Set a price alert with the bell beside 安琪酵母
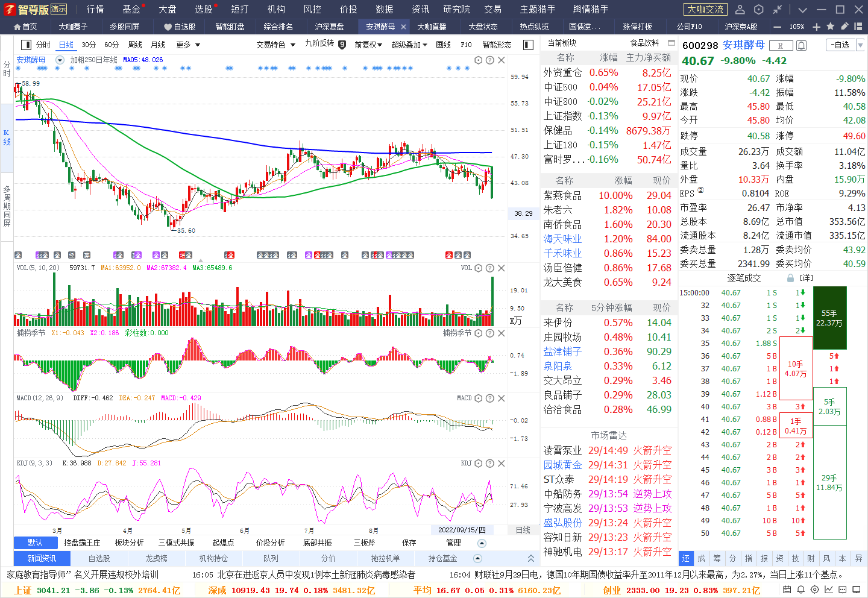This screenshot has height=598, width=868. point(801,46)
